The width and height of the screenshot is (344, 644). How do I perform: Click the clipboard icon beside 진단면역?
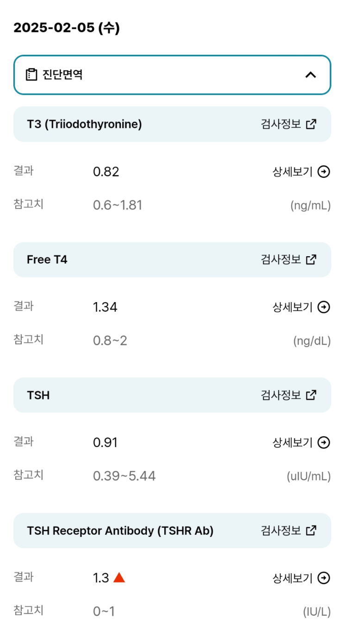pos(31,75)
